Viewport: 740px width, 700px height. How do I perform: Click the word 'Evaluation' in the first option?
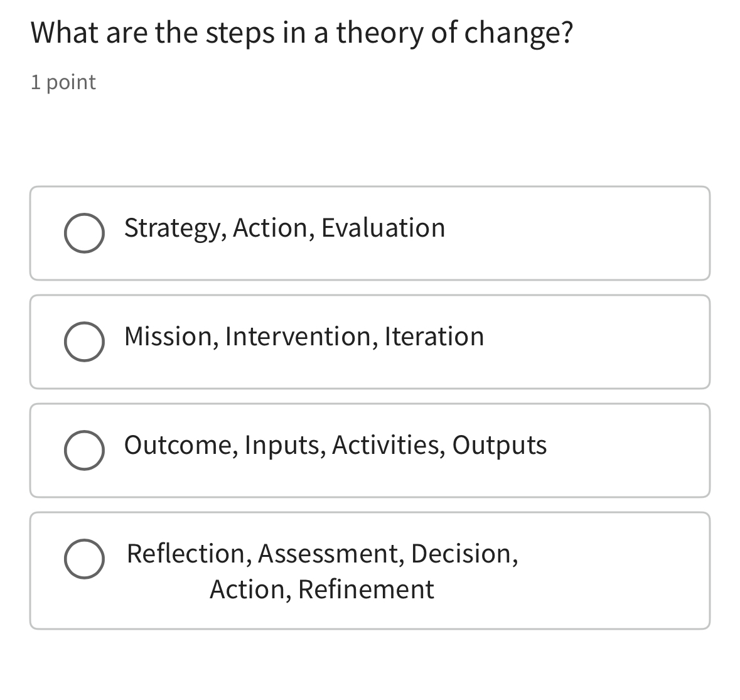(383, 228)
